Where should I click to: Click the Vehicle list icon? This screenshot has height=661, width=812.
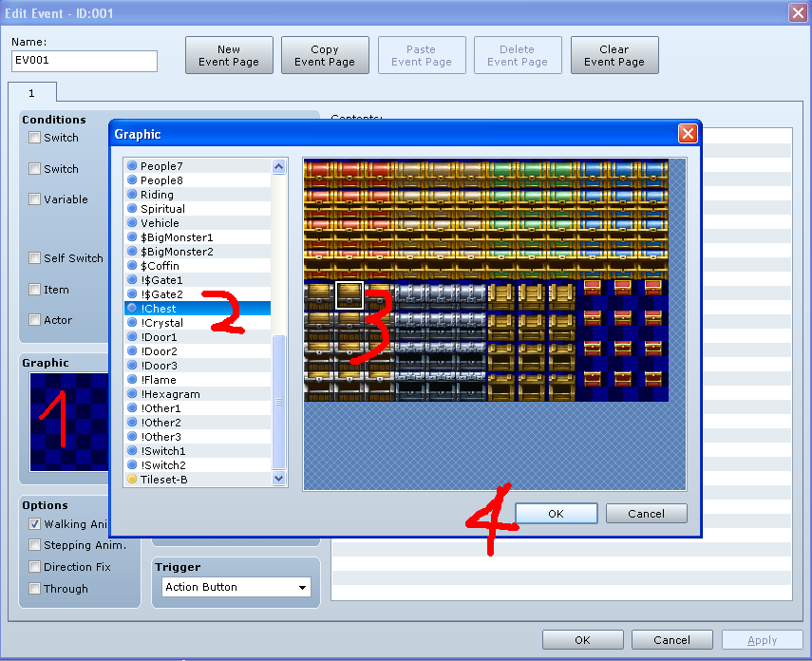(x=132, y=223)
